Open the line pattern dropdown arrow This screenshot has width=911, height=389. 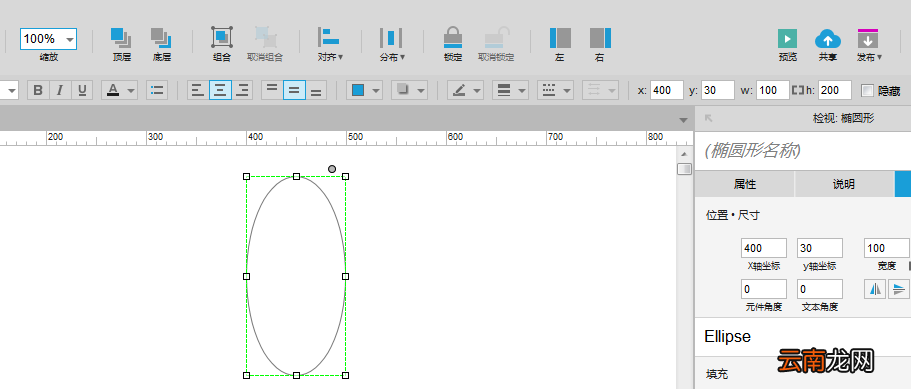pos(567,91)
